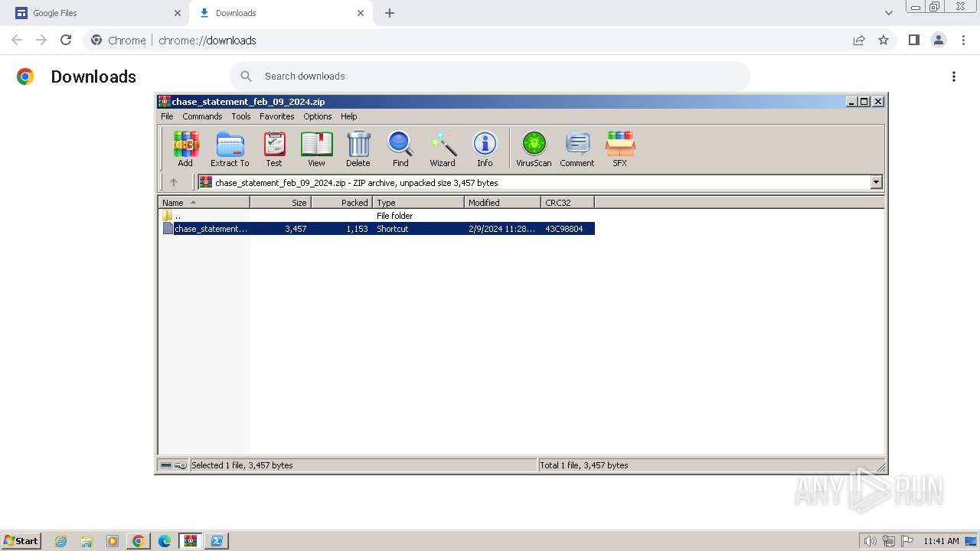The image size is (980, 551).
Task: Open the Favorites menu
Action: [276, 116]
